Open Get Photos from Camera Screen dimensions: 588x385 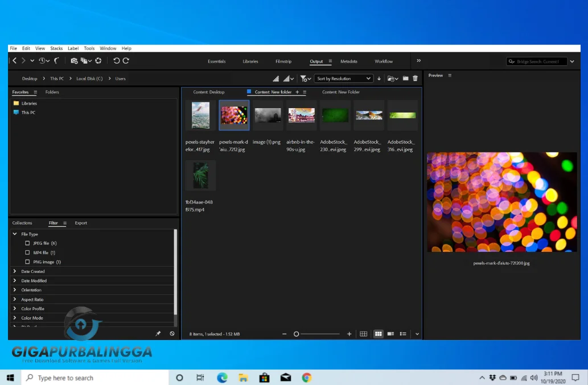click(x=74, y=61)
